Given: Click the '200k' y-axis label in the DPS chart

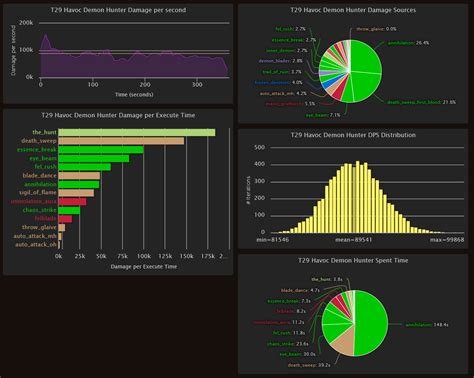Looking at the screenshot, I should [26, 23].
